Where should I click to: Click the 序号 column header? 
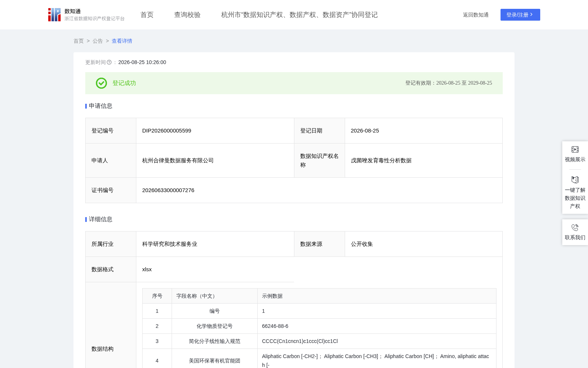[157, 296]
